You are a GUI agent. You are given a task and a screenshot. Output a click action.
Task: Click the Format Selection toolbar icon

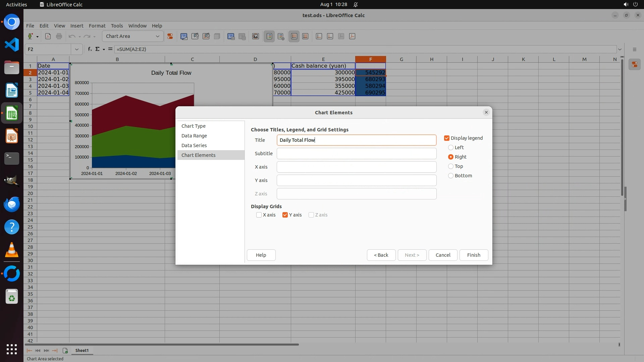click(x=170, y=36)
